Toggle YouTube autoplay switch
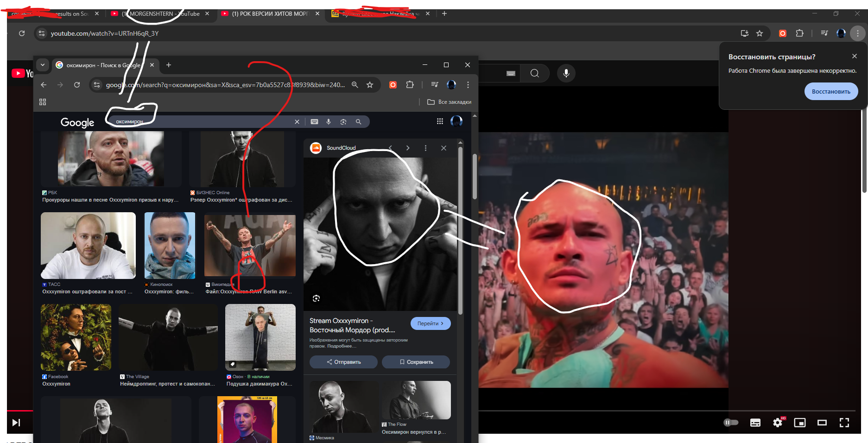This screenshot has width=868, height=443. 731,423
